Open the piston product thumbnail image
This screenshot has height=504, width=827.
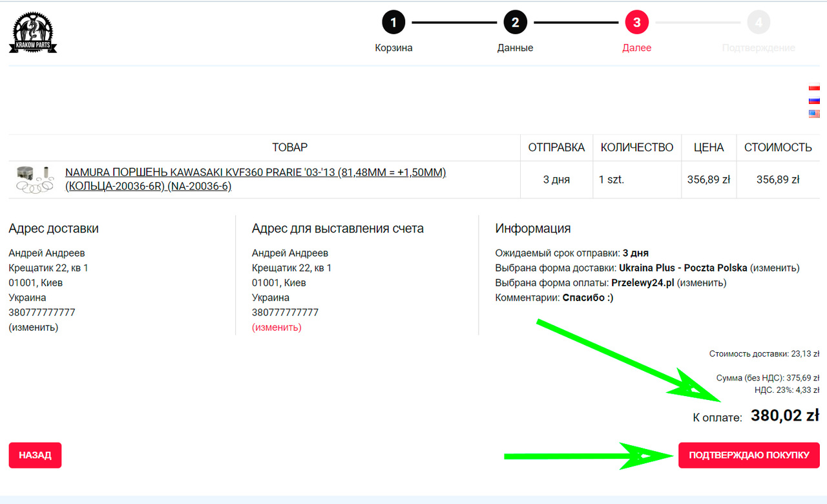[x=36, y=180]
